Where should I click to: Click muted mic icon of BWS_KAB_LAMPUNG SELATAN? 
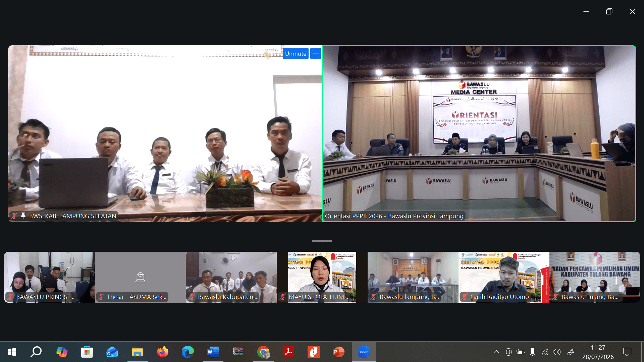pyautogui.click(x=14, y=216)
